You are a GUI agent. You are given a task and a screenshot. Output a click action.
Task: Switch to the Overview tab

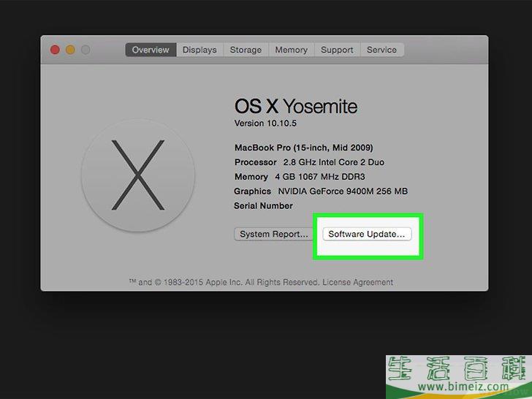(151, 50)
